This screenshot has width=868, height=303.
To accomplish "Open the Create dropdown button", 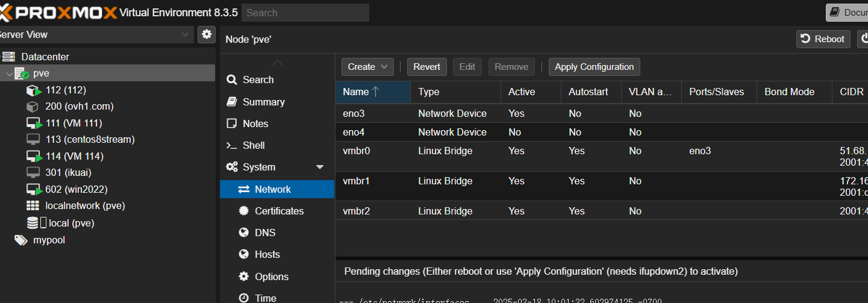I will pyautogui.click(x=368, y=67).
